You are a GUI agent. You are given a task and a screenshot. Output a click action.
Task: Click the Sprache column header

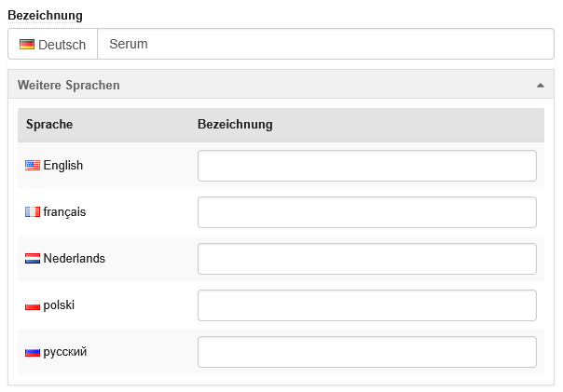coord(49,124)
